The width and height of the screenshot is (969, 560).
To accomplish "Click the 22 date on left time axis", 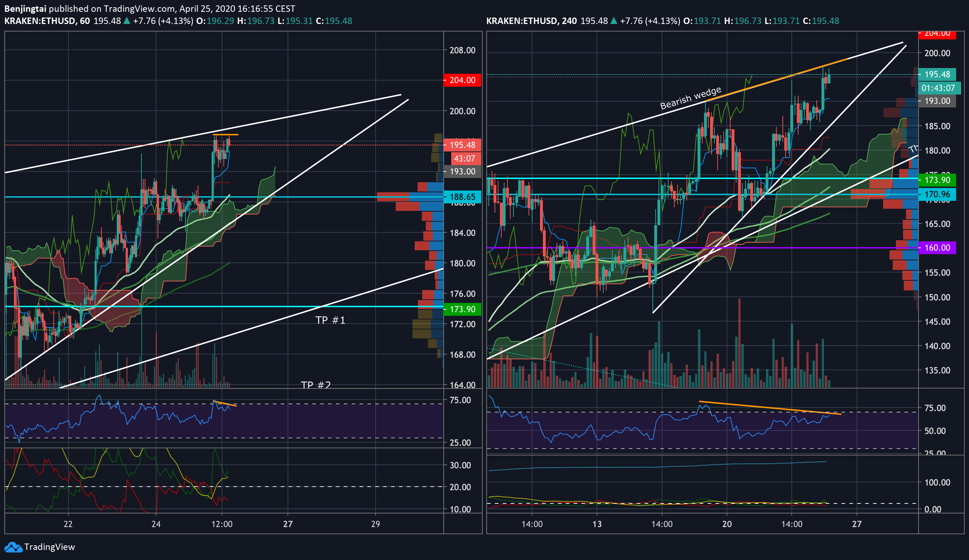I will 68,524.
